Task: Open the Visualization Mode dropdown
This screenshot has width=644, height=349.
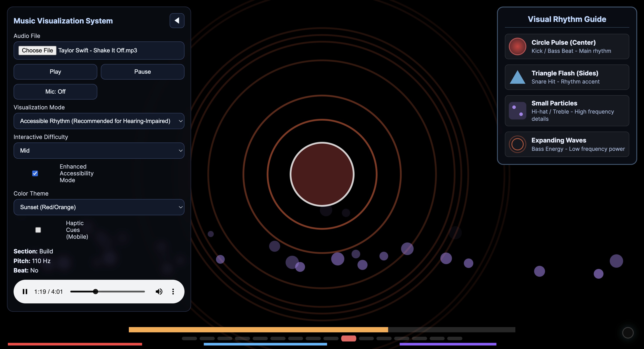Action: pyautogui.click(x=99, y=121)
